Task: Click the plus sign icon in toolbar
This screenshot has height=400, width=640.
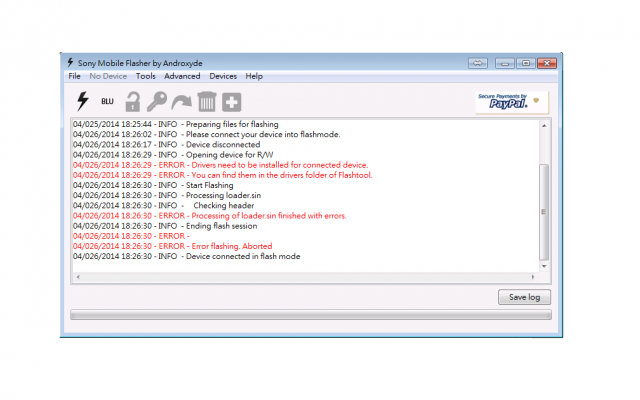Action: pos(231,102)
